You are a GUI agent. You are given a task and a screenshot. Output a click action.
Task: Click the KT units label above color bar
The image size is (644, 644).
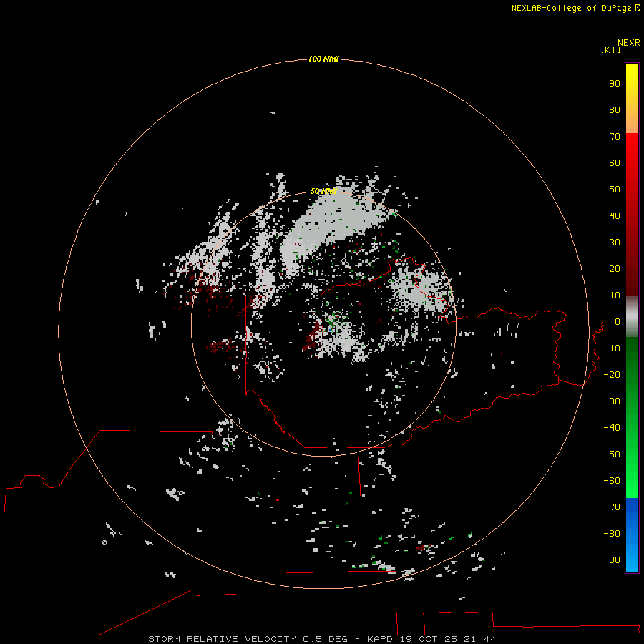click(x=610, y=49)
